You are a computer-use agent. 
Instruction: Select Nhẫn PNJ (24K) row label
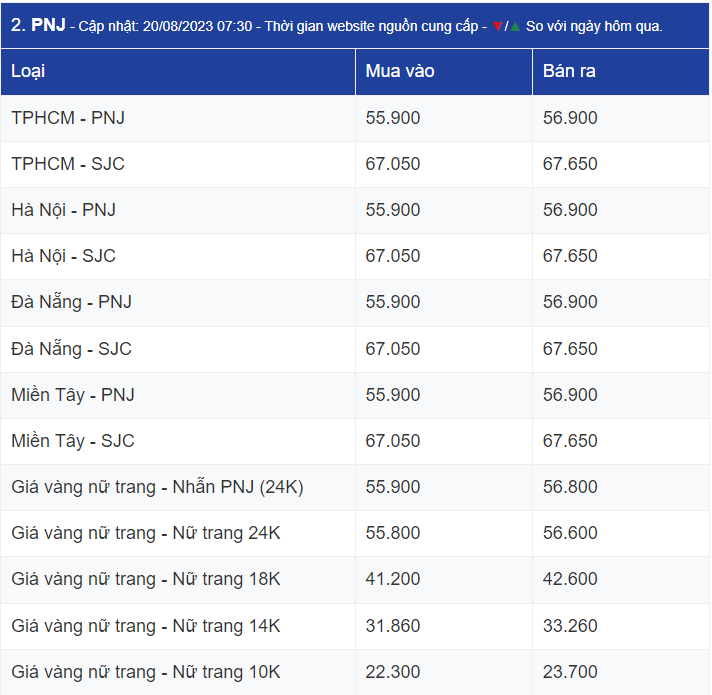[x=157, y=487]
